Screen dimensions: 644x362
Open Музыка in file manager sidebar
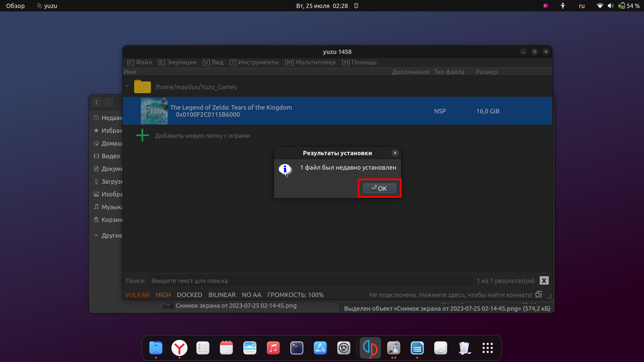point(108,207)
